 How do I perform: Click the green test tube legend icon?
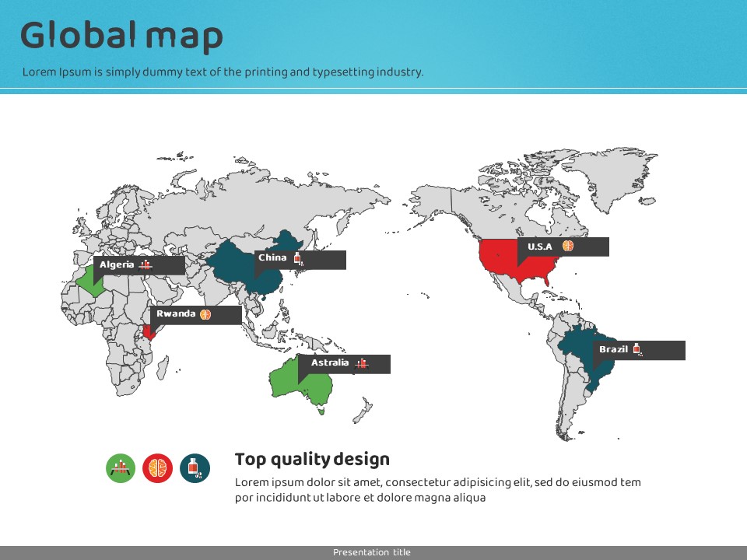pyautogui.click(x=121, y=468)
